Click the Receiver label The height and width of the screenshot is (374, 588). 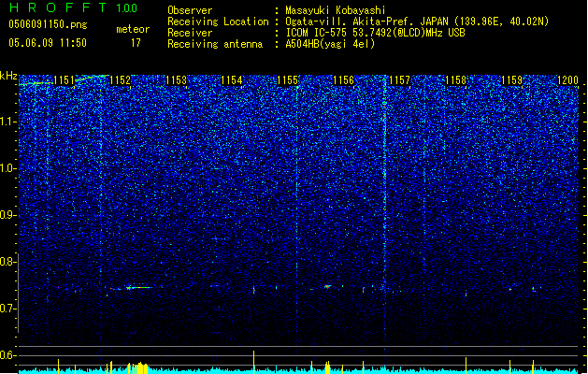190,33
